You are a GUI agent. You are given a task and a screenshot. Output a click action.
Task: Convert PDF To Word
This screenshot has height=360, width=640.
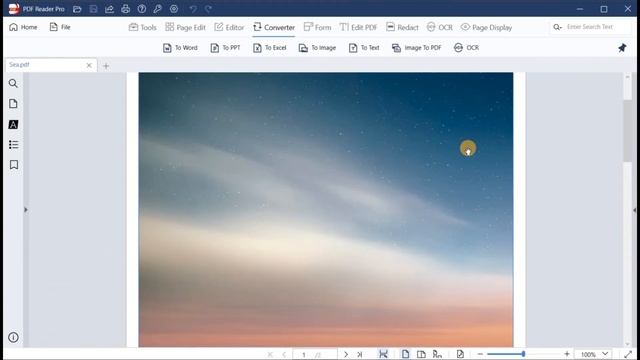[180, 48]
